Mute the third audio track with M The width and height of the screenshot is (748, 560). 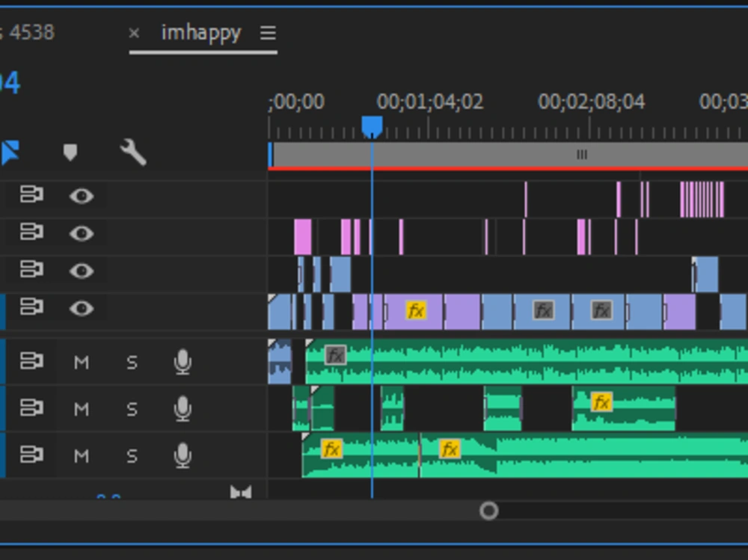[x=82, y=457]
